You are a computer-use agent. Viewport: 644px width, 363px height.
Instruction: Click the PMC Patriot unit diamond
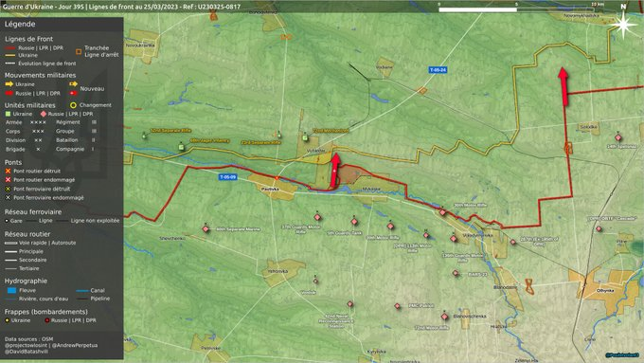coord(397,306)
